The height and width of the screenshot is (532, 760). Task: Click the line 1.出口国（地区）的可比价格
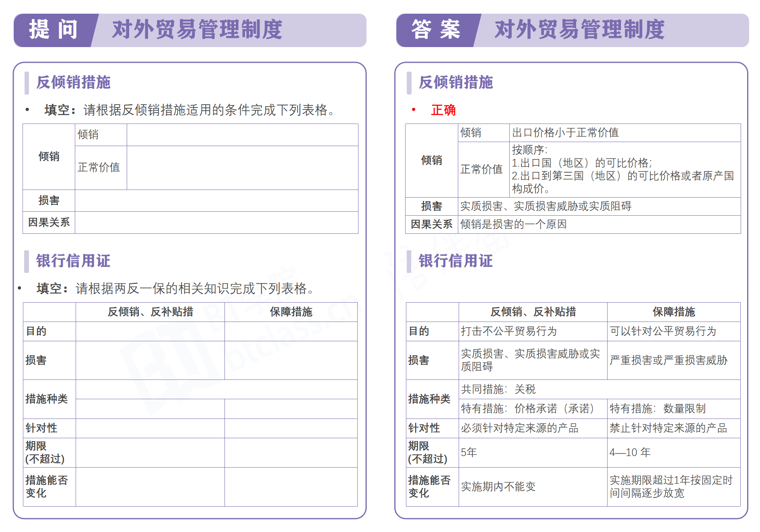tap(581, 163)
